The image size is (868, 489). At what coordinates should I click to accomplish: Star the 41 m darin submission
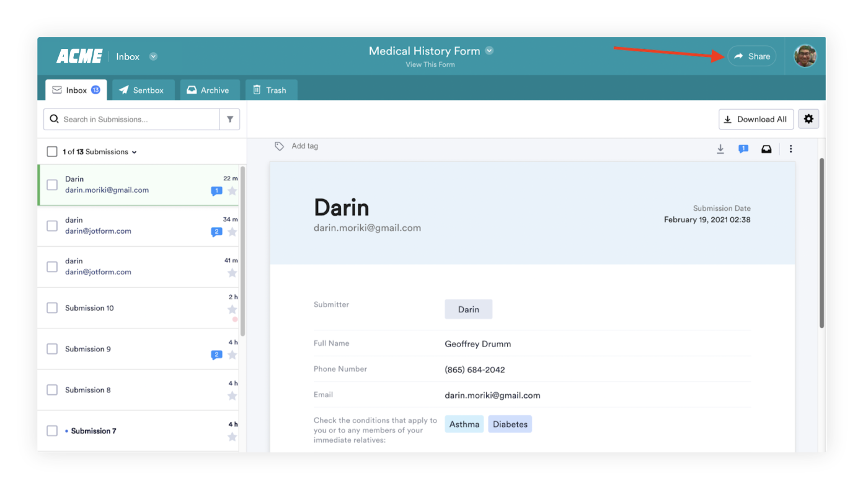pos(232,273)
